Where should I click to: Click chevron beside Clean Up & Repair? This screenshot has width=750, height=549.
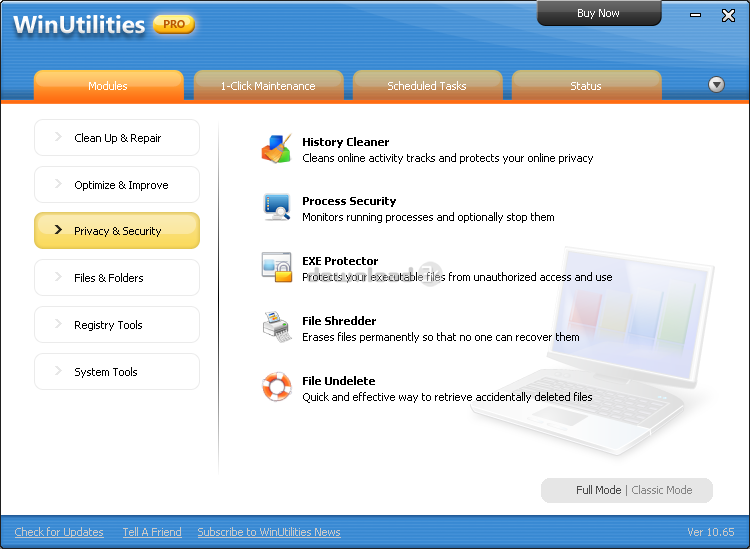point(58,137)
